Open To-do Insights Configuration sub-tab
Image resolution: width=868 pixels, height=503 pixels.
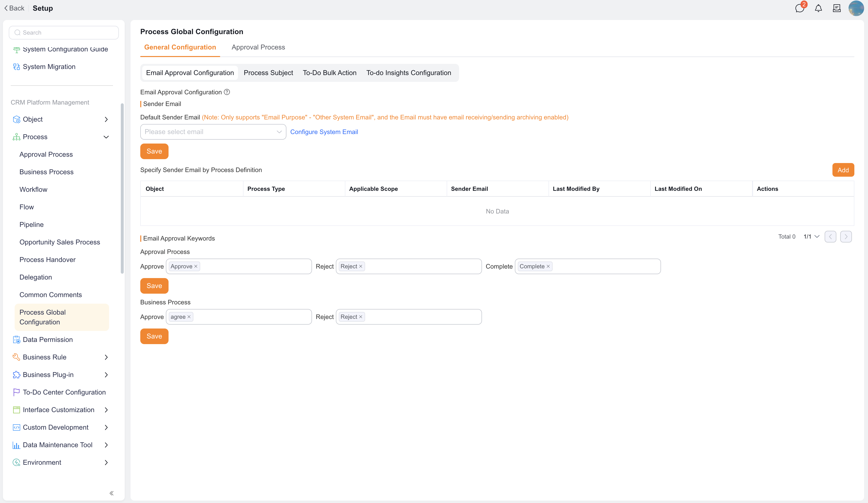coord(408,73)
